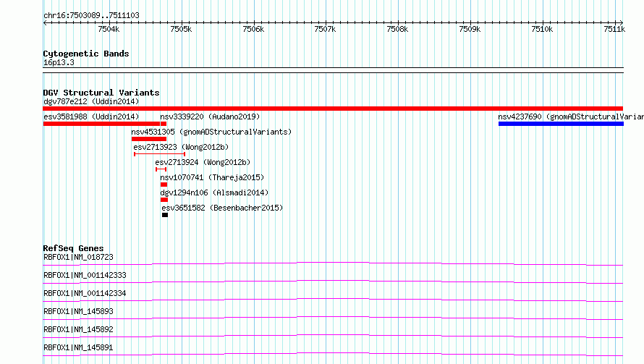
Task: Select variant label nsv4237690 (gnomADStructuralVariants)
Action: (571, 117)
